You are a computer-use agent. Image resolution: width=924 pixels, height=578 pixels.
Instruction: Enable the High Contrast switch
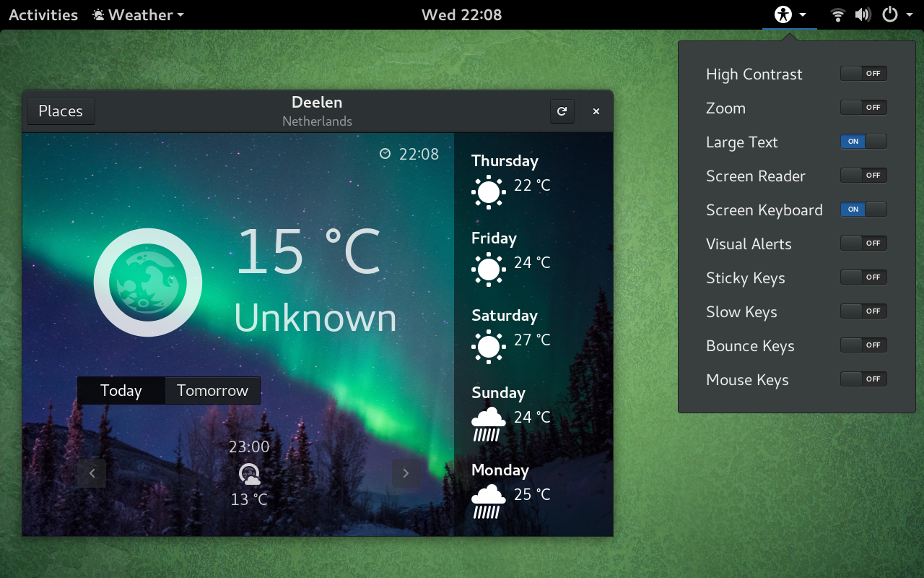tap(863, 74)
